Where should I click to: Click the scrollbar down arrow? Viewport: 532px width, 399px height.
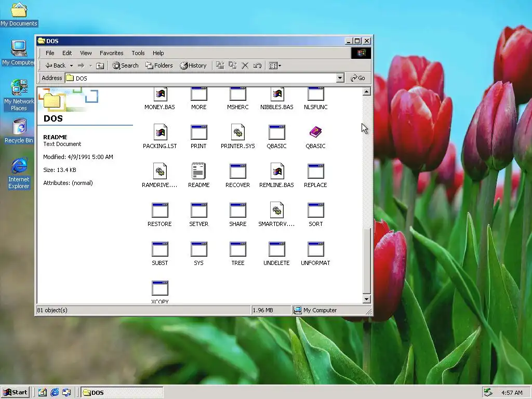point(366,299)
